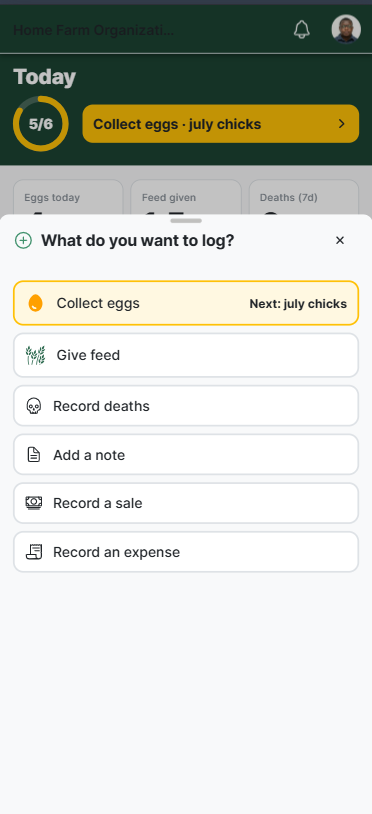Screen dimensions: 372x814
Task: Open the user profile avatar
Action: coord(346,29)
